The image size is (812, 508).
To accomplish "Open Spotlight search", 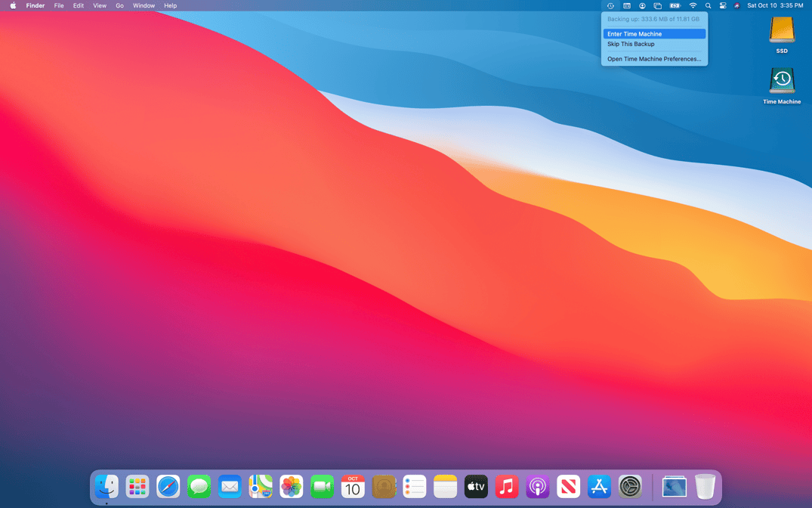I will pyautogui.click(x=708, y=6).
